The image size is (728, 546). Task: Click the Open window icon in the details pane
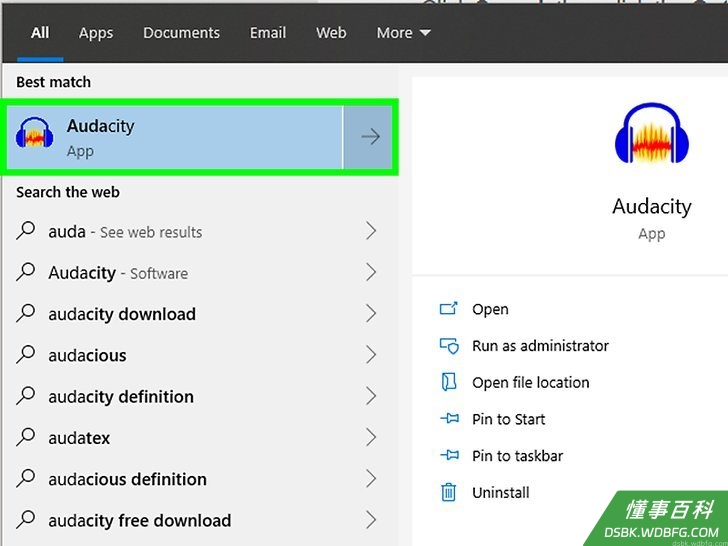click(448, 308)
